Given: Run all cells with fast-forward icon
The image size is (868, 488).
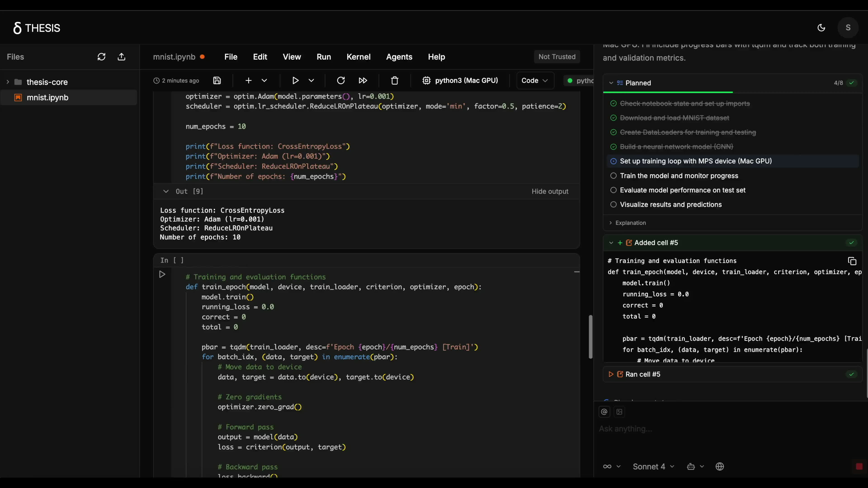Looking at the screenshot, I should [x=363, y=80].
